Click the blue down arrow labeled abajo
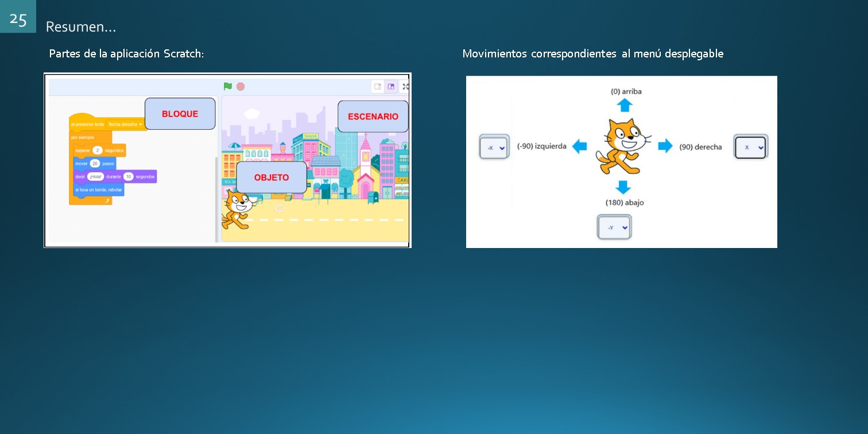 (623, 187)
